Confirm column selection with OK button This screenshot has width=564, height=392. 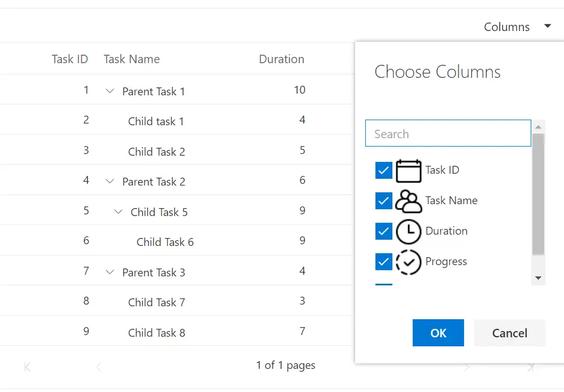point(438,333)
